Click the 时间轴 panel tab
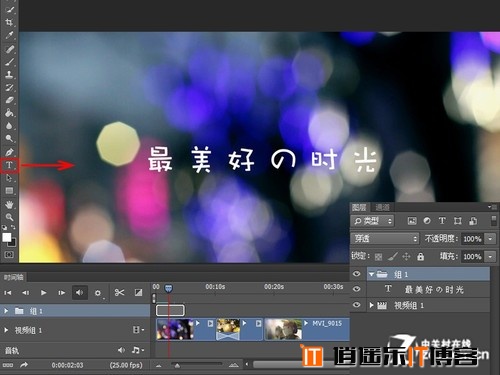 point(14,277)
